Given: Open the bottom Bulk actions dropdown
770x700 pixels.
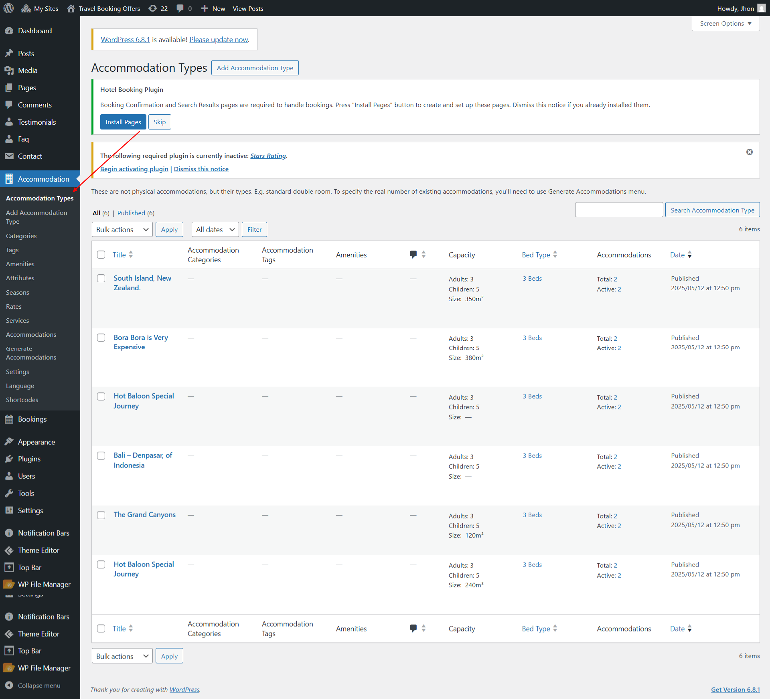Looking at the screenshot, I should point(122,656).
